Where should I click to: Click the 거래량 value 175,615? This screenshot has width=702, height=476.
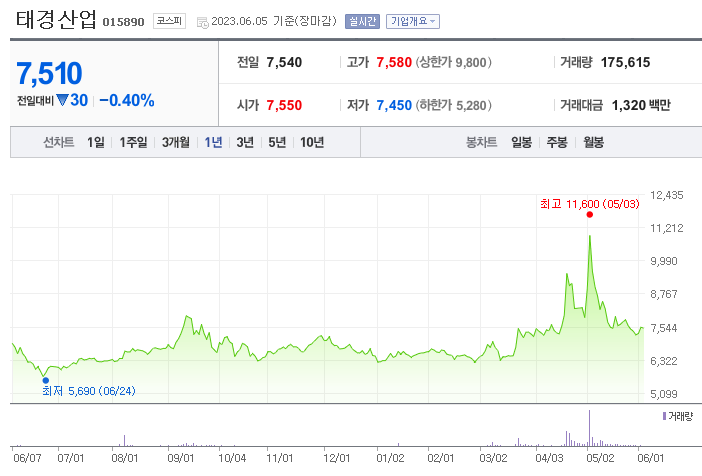pos(625,62)
